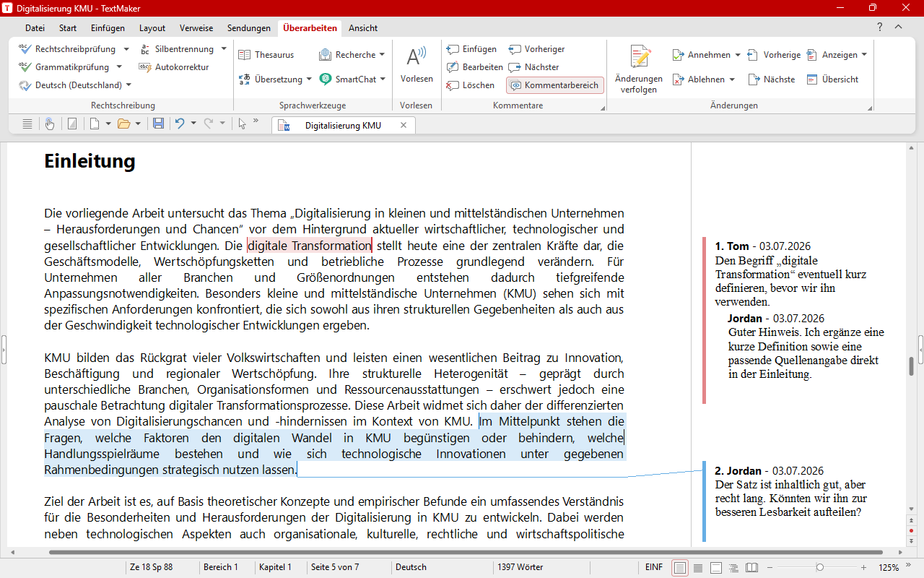Expand the Annehmen dropdown arrow
The width and height of the screenshot is (924, 578).
(x=737, y=55)
